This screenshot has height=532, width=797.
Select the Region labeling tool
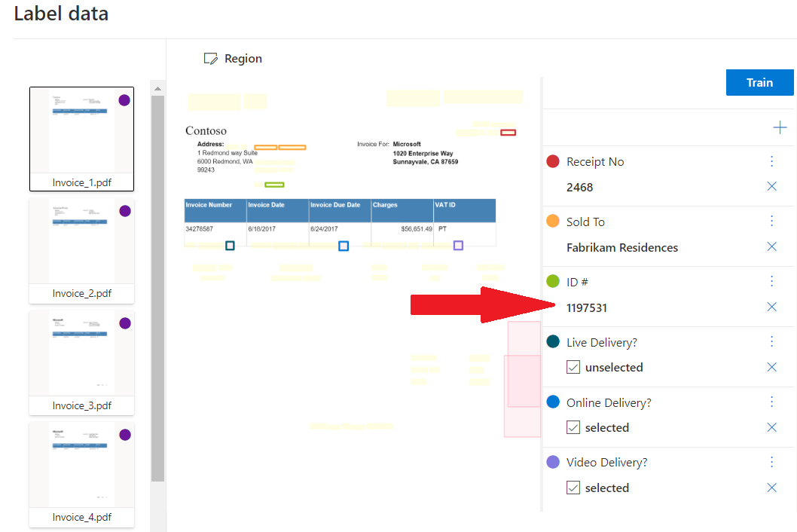(x=233, y=58)
